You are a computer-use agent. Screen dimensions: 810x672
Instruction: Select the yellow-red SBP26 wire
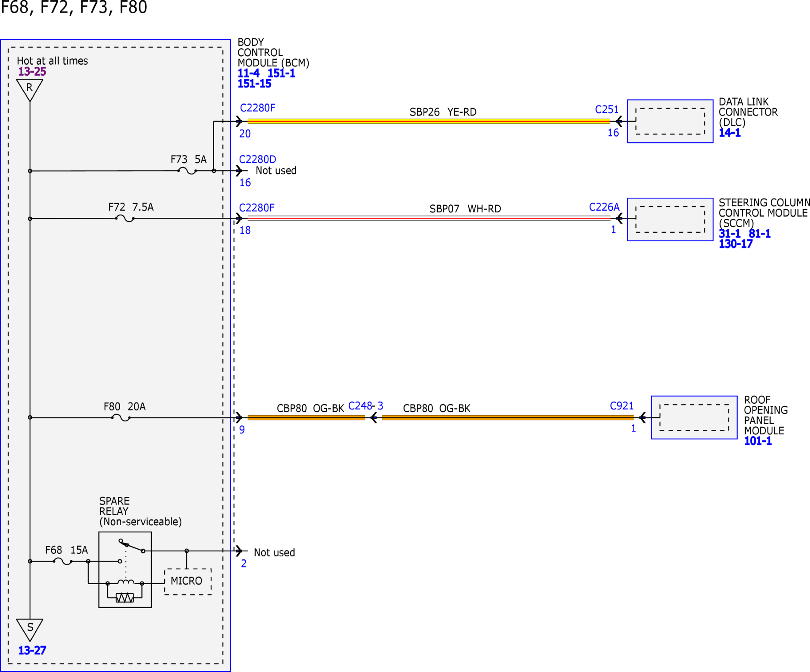coord(429,122)
